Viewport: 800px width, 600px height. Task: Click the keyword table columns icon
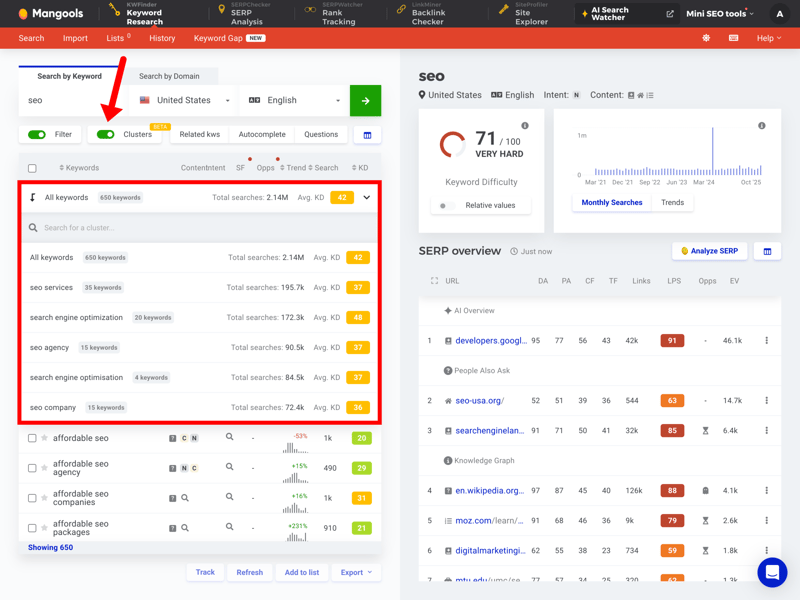(x=367, y=135)
